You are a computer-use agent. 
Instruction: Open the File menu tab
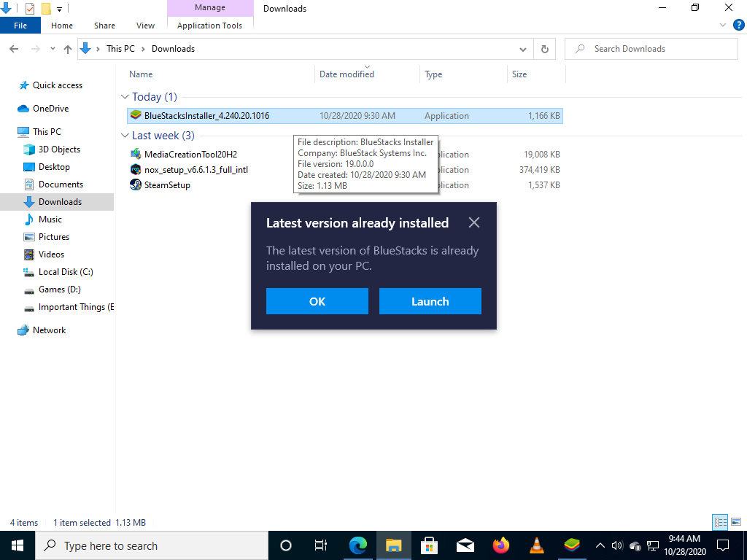coord(20,26)
